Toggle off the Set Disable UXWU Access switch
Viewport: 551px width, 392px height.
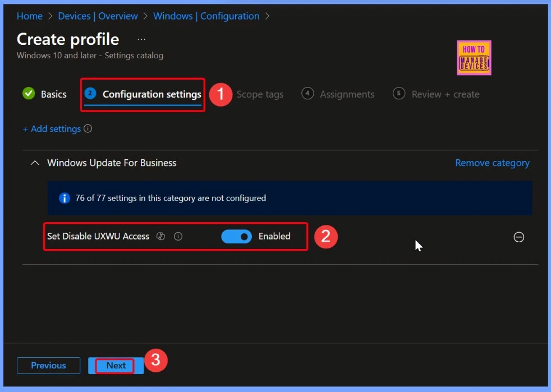pyautogui.click(x=236, y=237)
